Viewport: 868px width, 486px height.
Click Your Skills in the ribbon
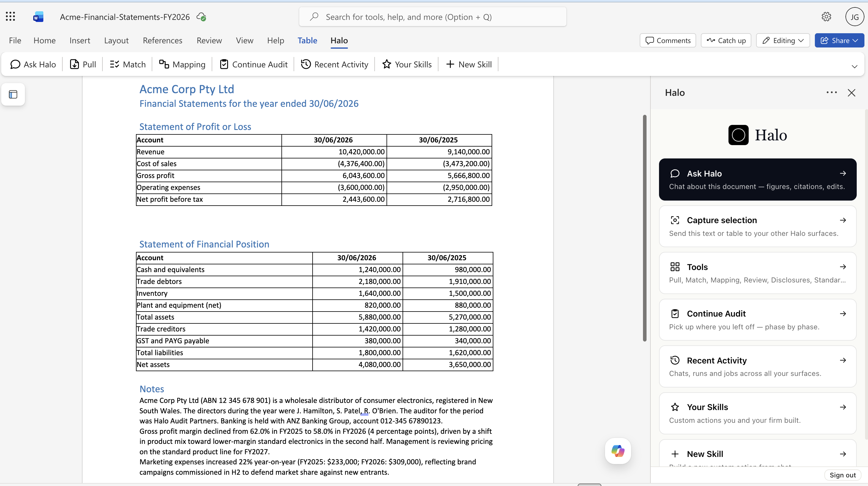pos(407,64)
